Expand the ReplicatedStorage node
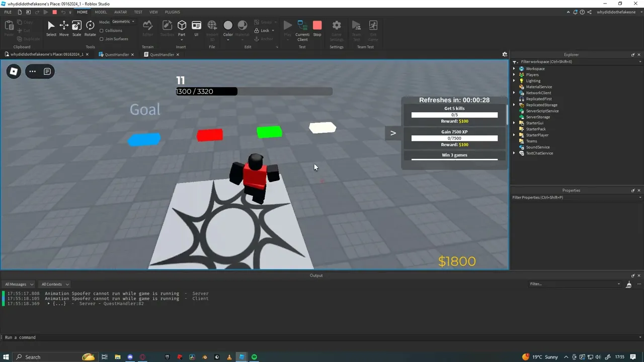This screenshot has height=362, width=644. click(514, 105)
